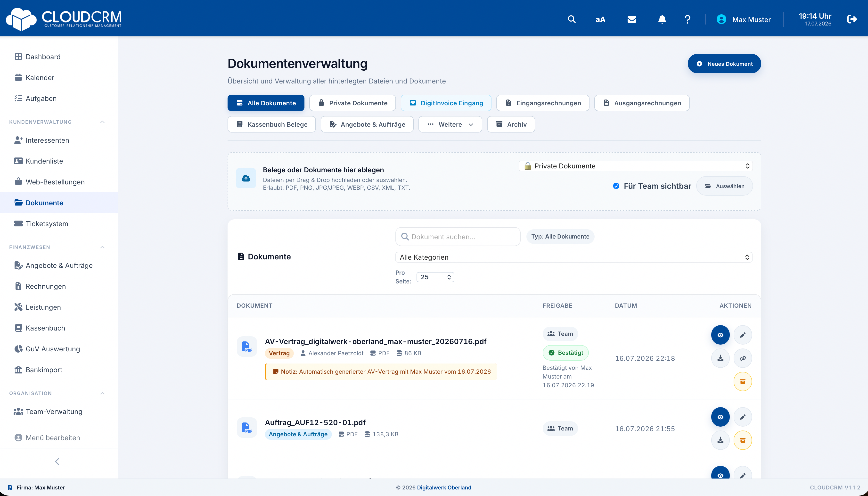
Task: Click the Auswählen file button
Action: (x=724, y=186)
